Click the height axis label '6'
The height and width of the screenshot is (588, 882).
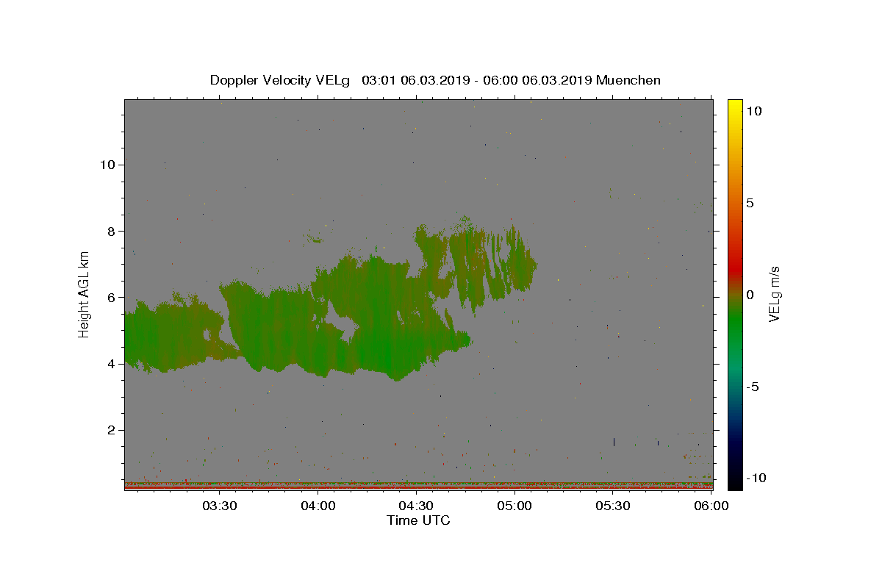111,298
